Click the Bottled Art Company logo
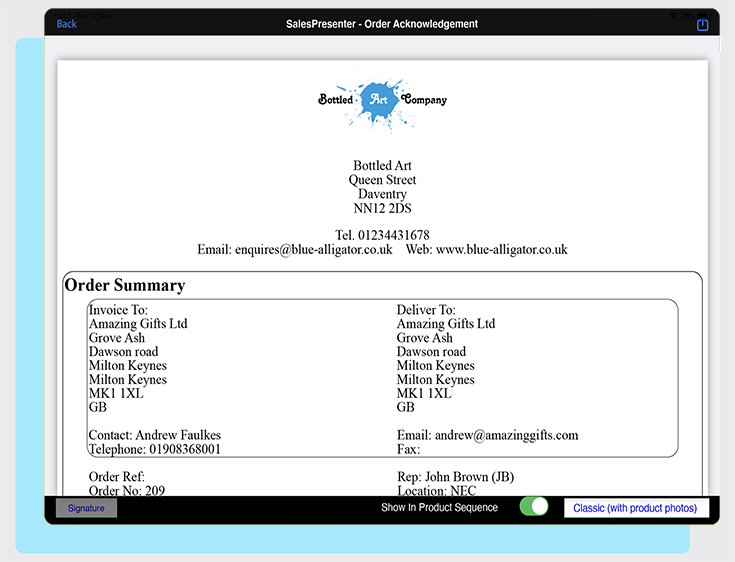735x562 pixels. tap(382, 103)
